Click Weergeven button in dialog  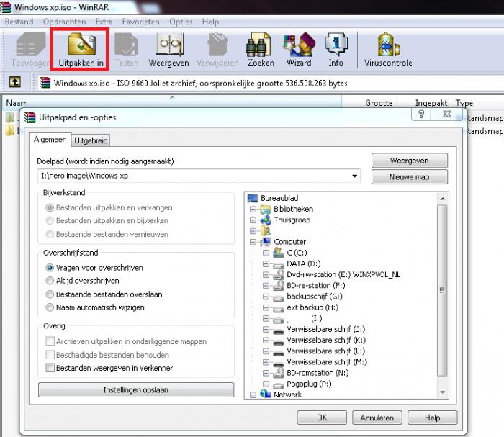(410, 161)
